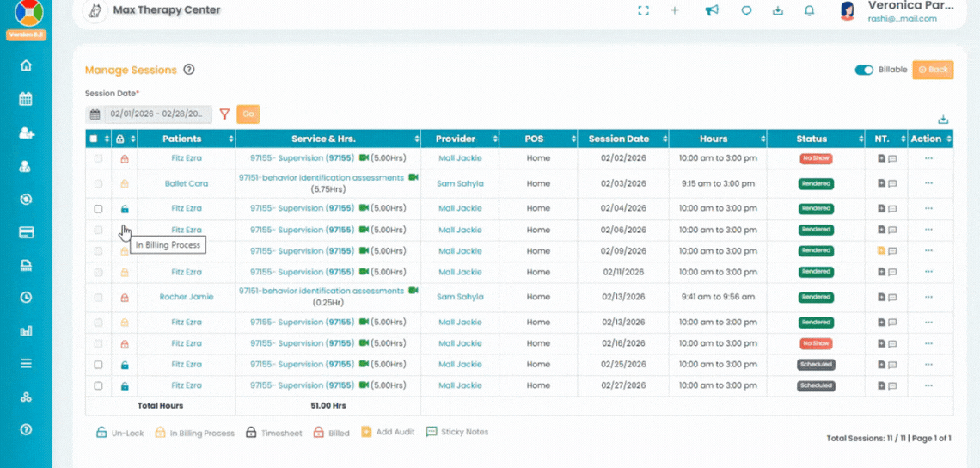Click the export download icon above the table
This screenshot has width=980, height=468.
pos(943,120)
